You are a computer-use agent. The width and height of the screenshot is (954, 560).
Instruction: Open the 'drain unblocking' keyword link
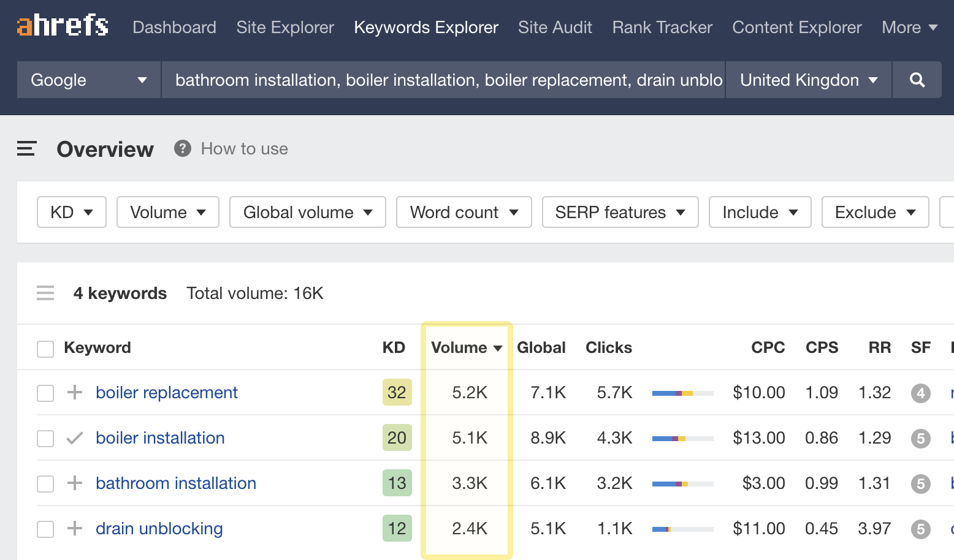[159, 528]
